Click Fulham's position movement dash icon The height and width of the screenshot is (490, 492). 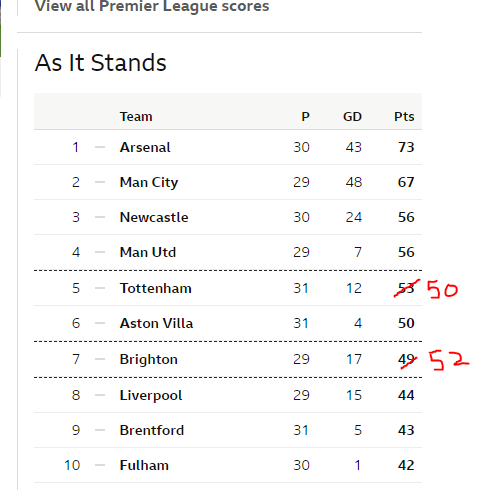point(100,465)
